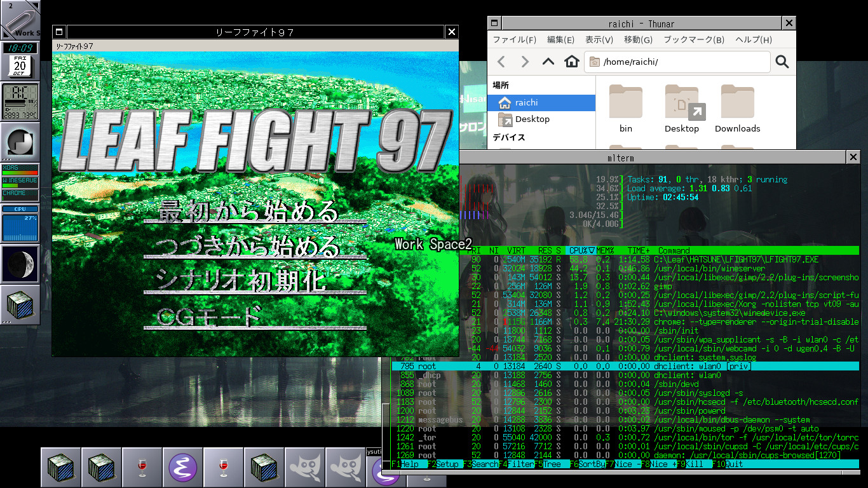868x488 pixels.
Task: Open the ヘルプ(H) menu in Thunar
Action: click(x=754, y=39)
